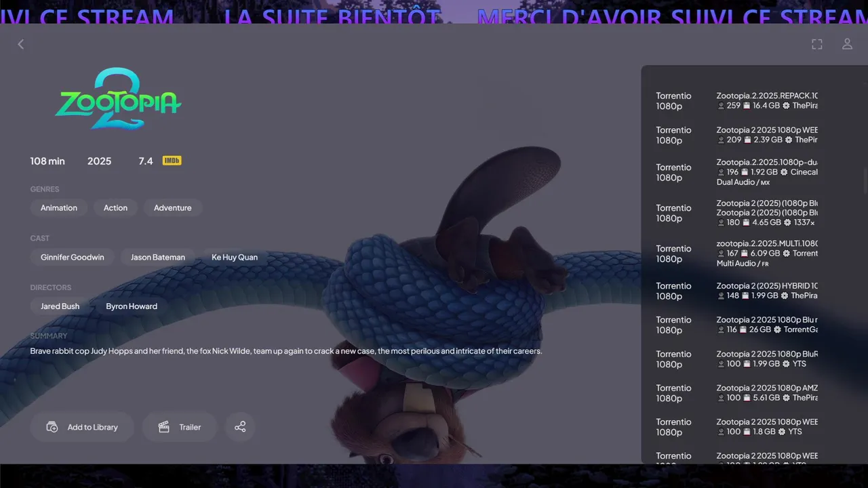Open director Jared Bush
The width and height of the screenshot is (868, 488).
click(60, 306)
